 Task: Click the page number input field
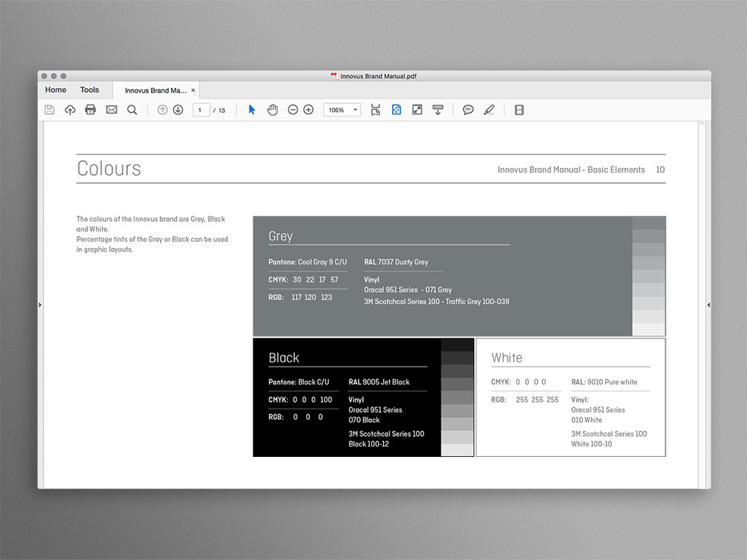201,110
